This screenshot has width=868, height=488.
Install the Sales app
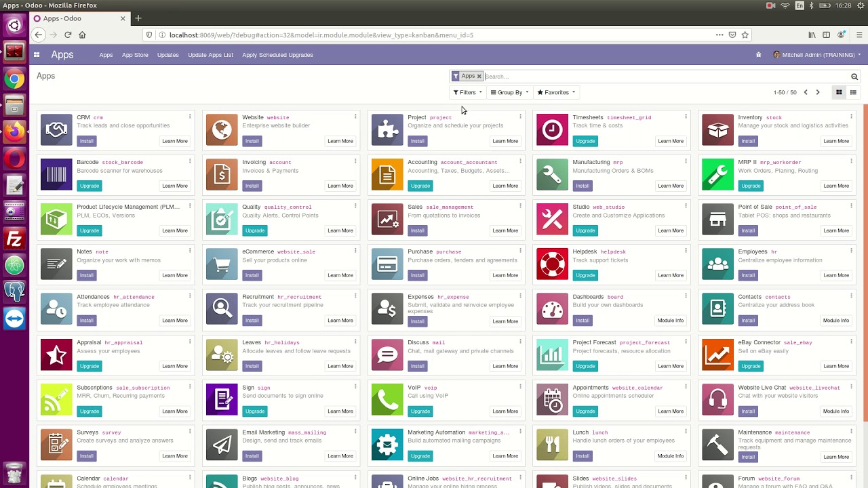[417, 230]
